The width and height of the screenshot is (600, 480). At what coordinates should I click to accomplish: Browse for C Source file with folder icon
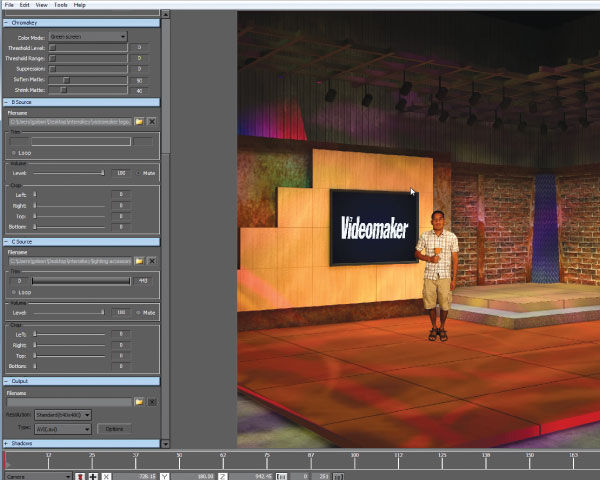click(x=139, y=261)
